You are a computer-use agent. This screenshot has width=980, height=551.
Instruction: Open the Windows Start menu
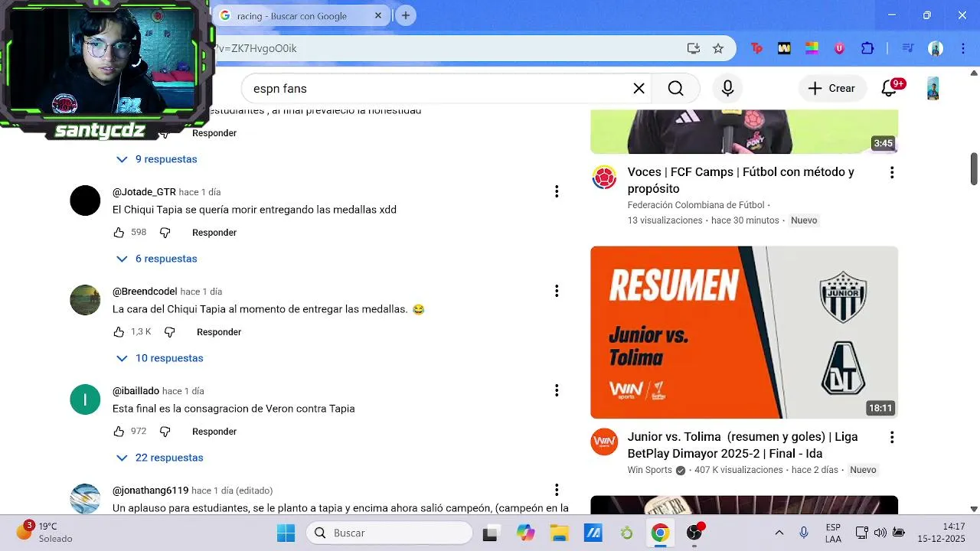286,533
